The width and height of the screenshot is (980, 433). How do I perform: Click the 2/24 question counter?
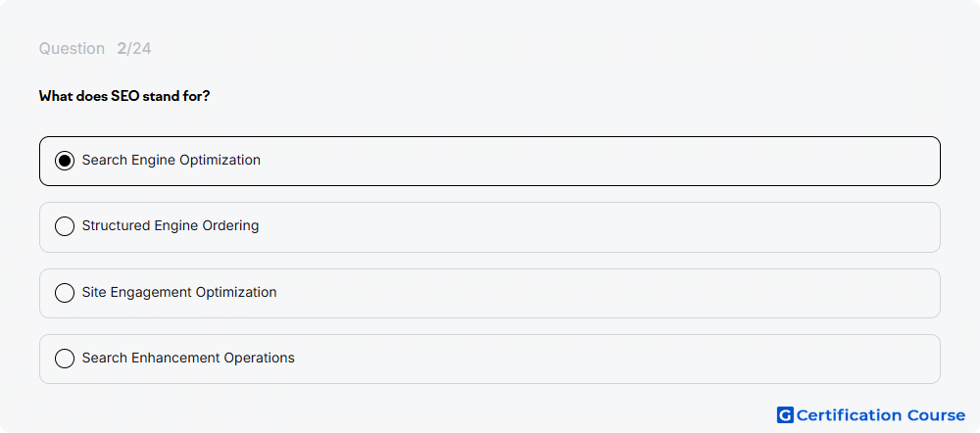133,49
